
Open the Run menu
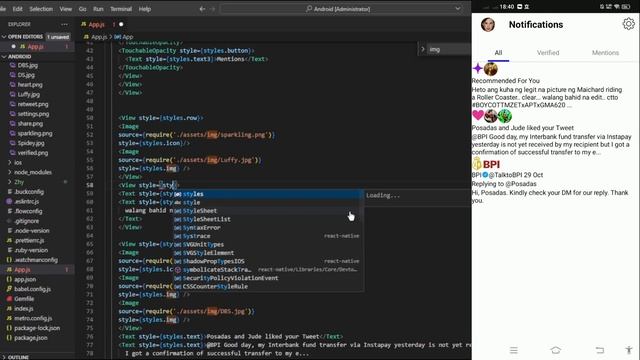pos(98,9)
